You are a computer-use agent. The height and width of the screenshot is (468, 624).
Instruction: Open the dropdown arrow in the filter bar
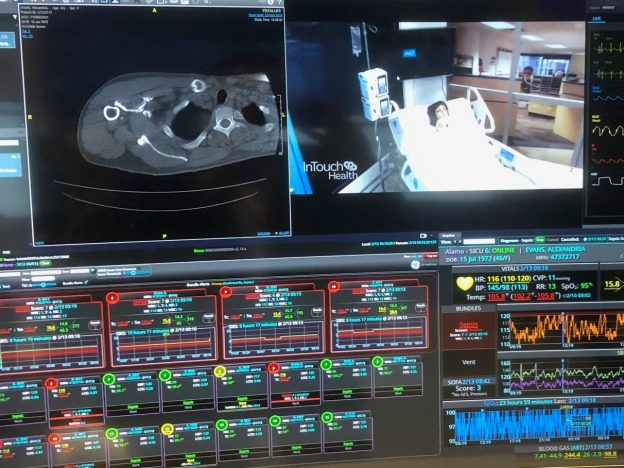pos(92,271)
